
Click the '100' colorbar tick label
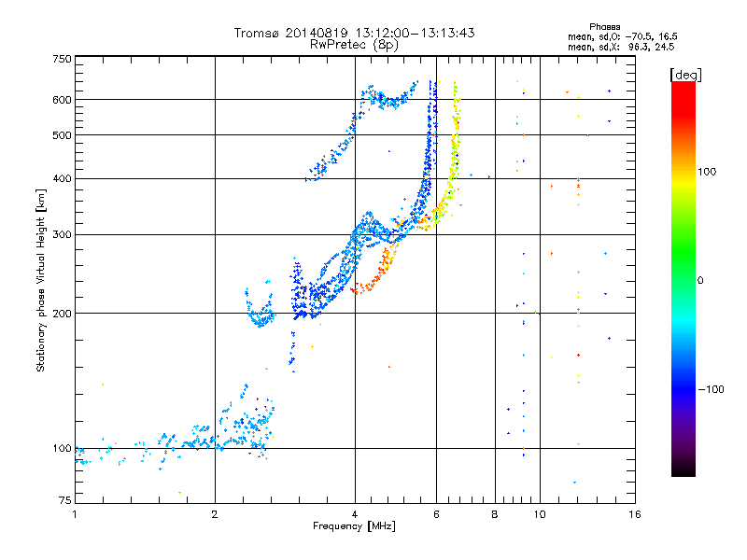[707, 172]
